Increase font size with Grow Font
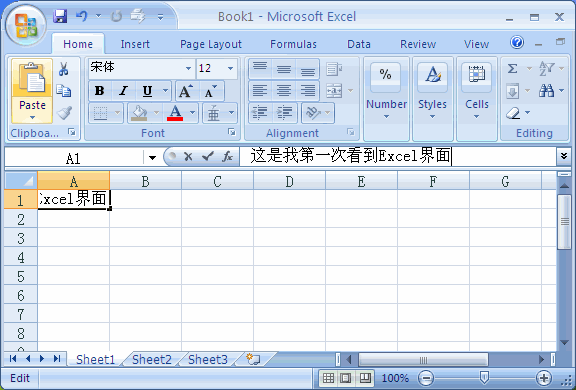This screenshot has height=390, width=576. 186,91
